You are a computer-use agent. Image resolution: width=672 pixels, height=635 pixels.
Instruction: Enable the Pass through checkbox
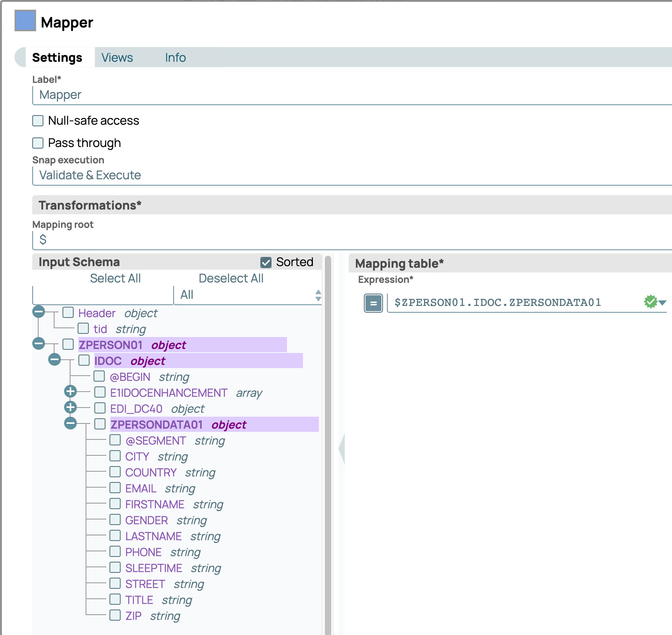[x=38, y=143]
